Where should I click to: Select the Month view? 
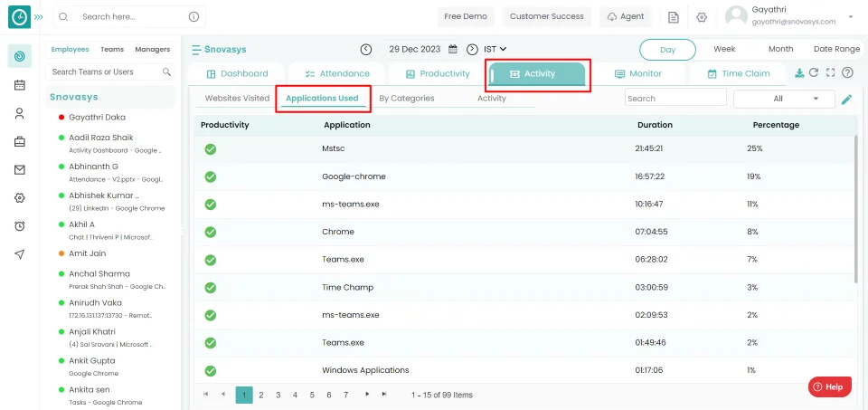pos(780,49)
